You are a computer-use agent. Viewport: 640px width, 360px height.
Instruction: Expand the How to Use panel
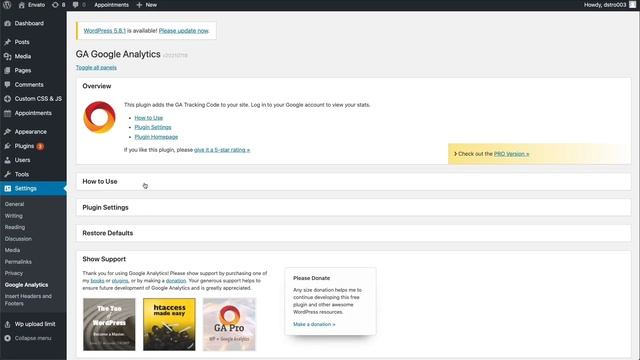353,182
